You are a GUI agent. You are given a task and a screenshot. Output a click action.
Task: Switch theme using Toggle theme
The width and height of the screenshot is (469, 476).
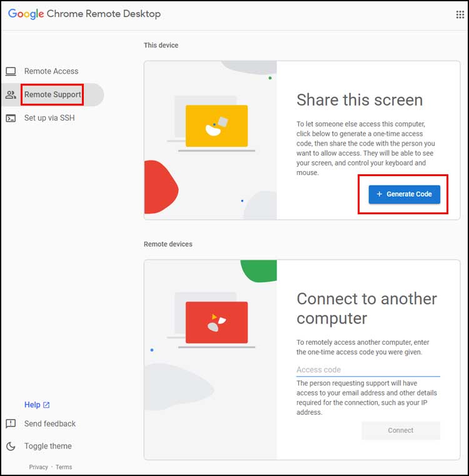pos(48,446)
